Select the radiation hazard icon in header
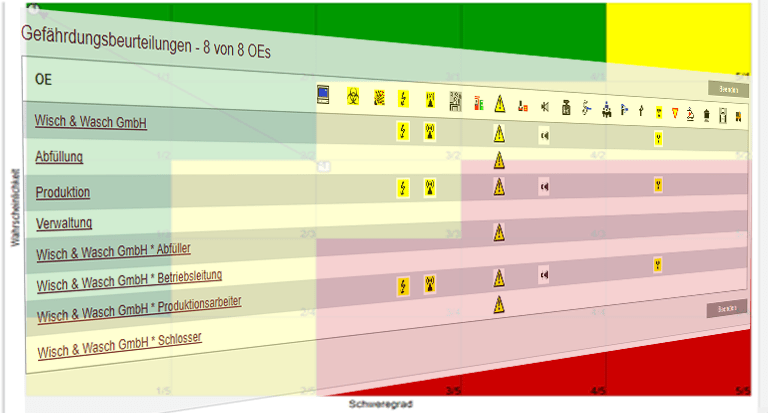 (430, 100)
